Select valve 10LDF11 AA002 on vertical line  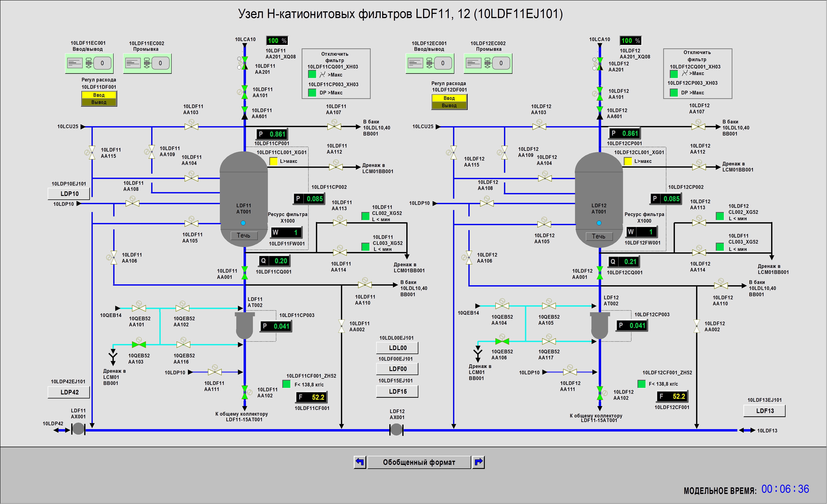click(x=341, y=326)
